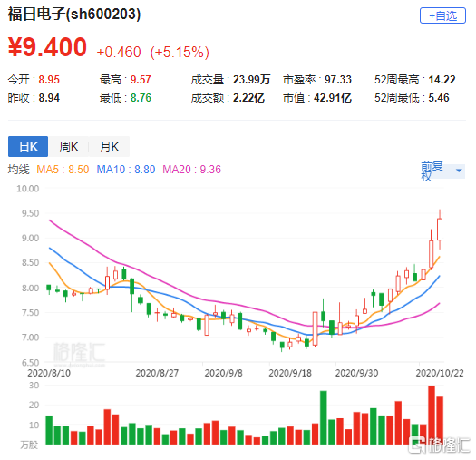
Task: Click 市值 value 42.91亿
Action: click(333, 98)
